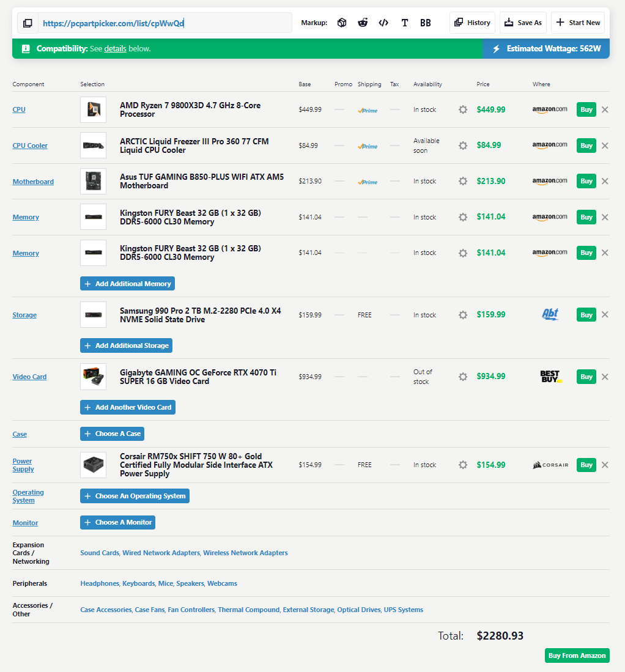Click Add Another Video Card button
This screenshot has width=625, height=672.
[x=128, y=407]
